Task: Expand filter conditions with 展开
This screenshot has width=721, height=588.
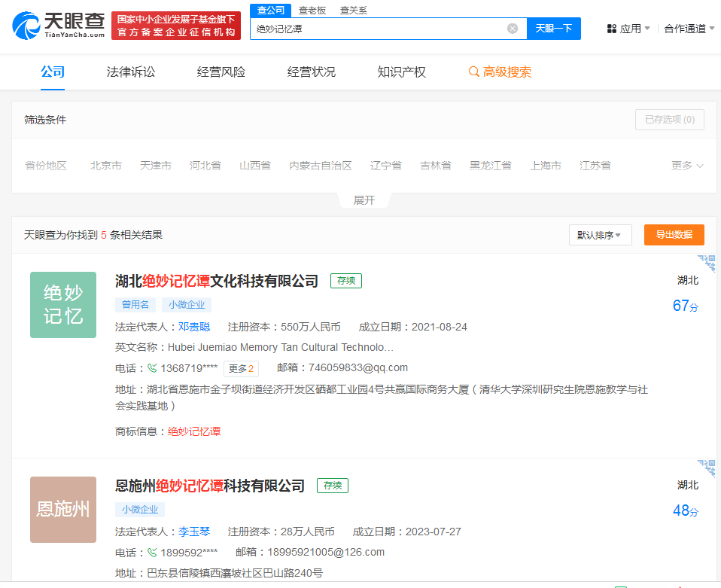Action: [x=364, y=200]
